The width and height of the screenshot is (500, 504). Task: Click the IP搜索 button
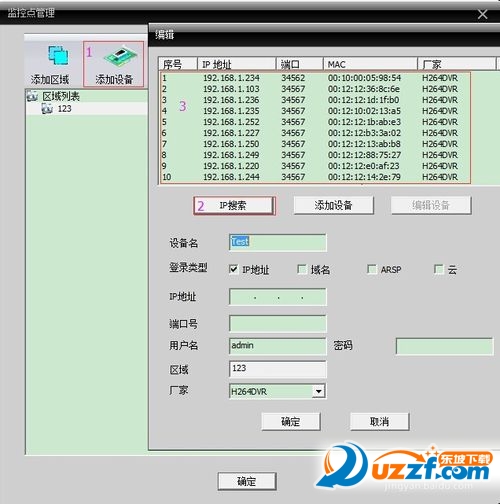click(234, 205)
